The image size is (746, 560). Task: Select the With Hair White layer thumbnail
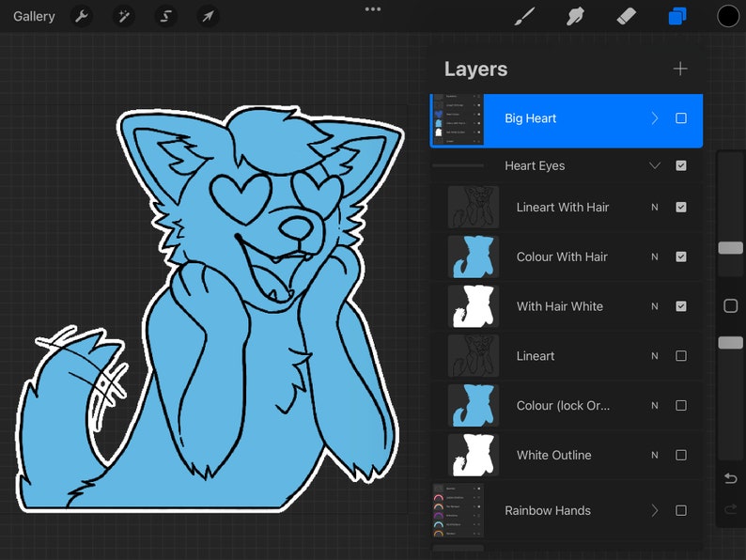click(474, 306)
